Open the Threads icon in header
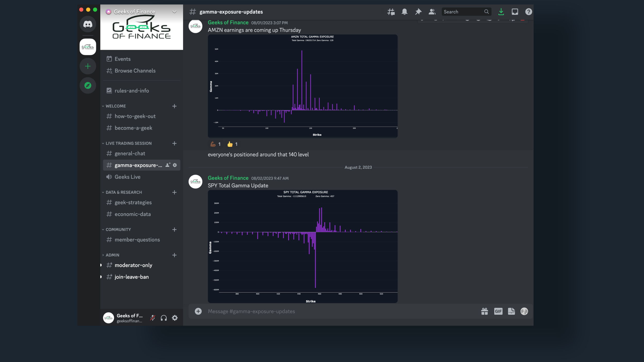The image size is (644, 362). point(391,12)
